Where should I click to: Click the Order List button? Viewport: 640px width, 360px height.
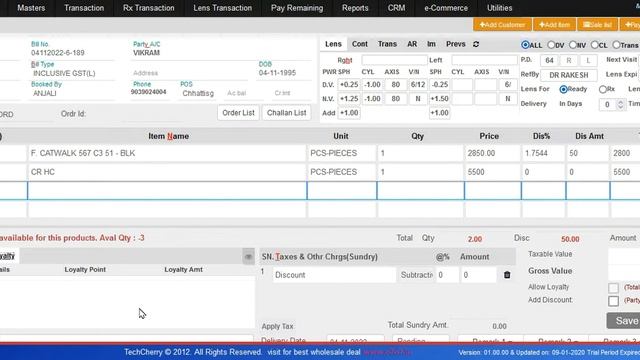(x=238, y=113)
